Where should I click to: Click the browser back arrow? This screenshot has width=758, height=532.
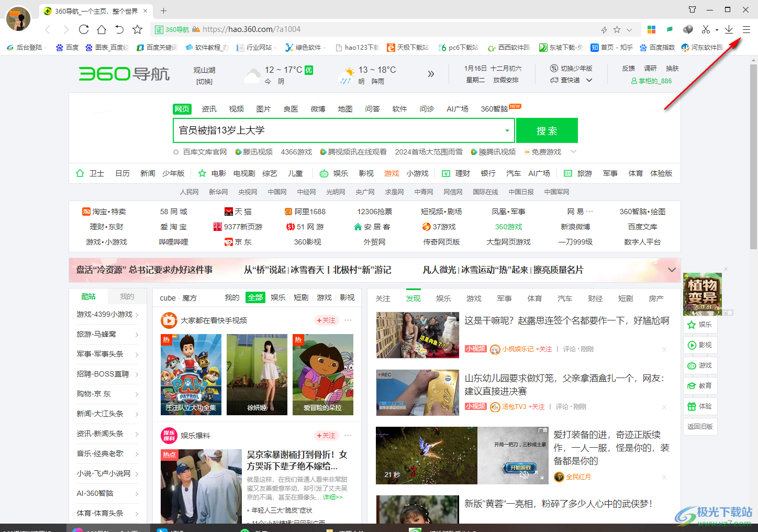pyautogui.click(x=48, y=29)
